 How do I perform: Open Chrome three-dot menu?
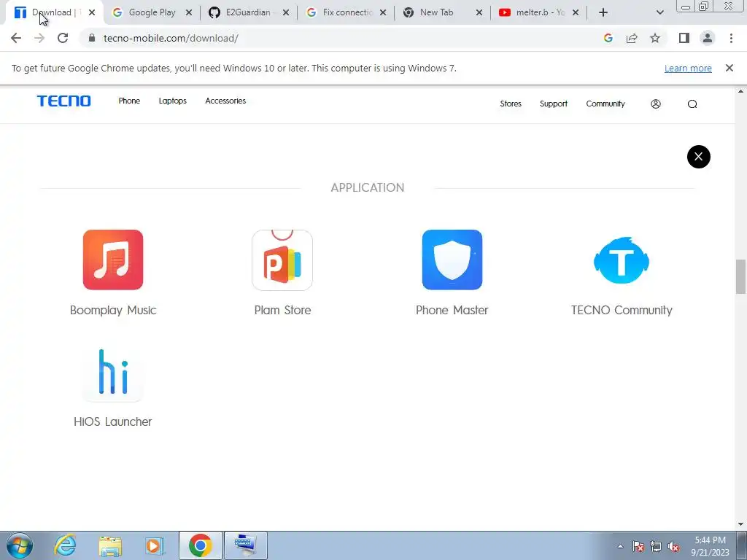click(731, 38)
